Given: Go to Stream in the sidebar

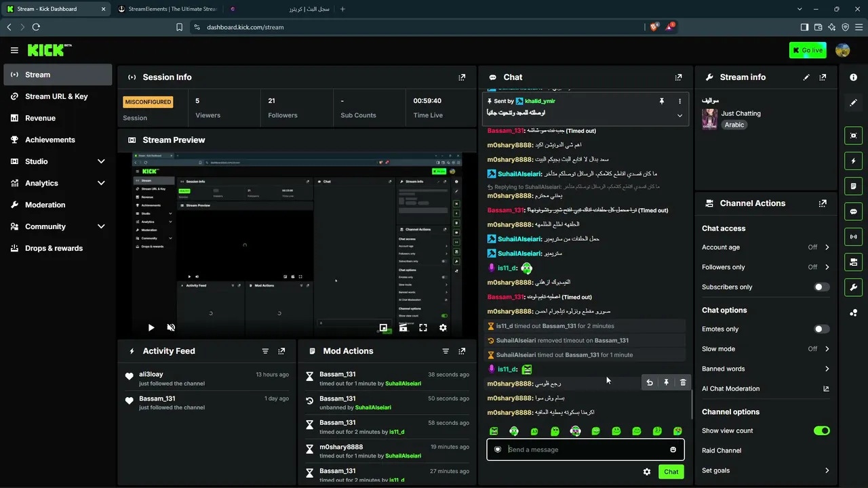Looking at the screenshot, I should coord(58,75).
